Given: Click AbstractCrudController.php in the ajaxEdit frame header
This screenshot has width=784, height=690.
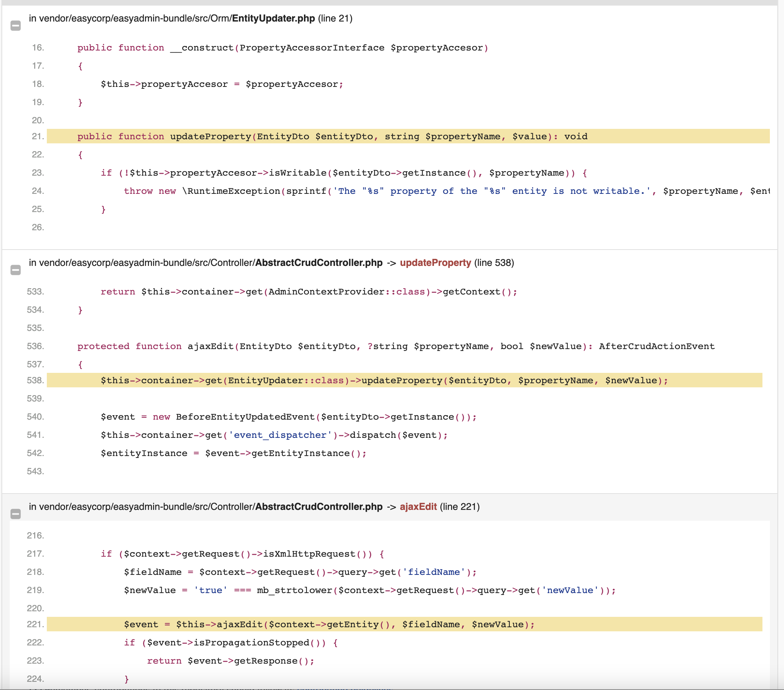Looking at the screenshot, I should pyautogui.click(x=319, y=507).
